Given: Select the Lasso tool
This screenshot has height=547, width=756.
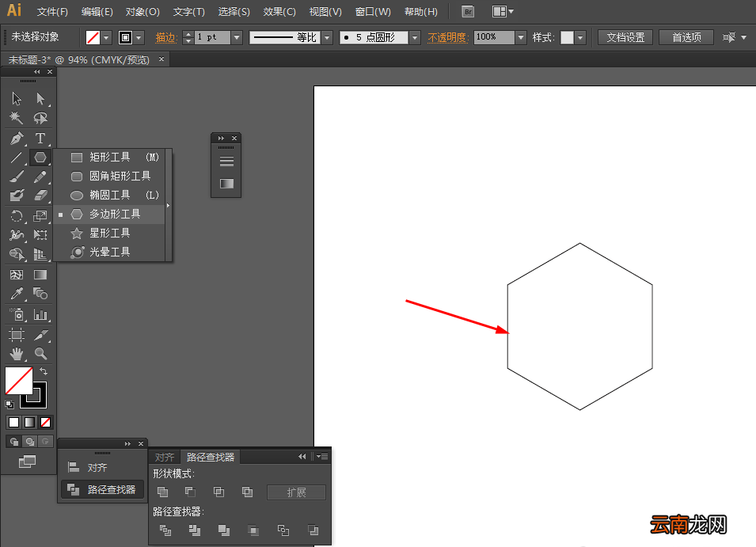Looking at the screenshot, I should 40,118.
